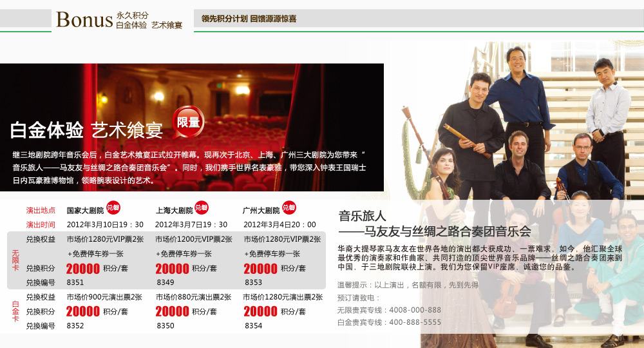Click the 白金贵宾专线 400-888-5555 phone number
Viewport: 644px width, 348px height.
[x=415, y=322]
